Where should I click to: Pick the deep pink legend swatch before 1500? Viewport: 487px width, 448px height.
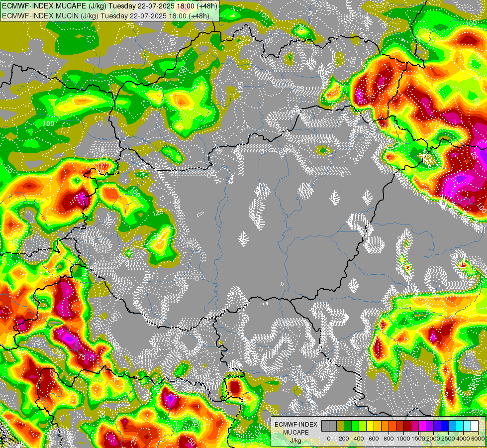point(415,426)
